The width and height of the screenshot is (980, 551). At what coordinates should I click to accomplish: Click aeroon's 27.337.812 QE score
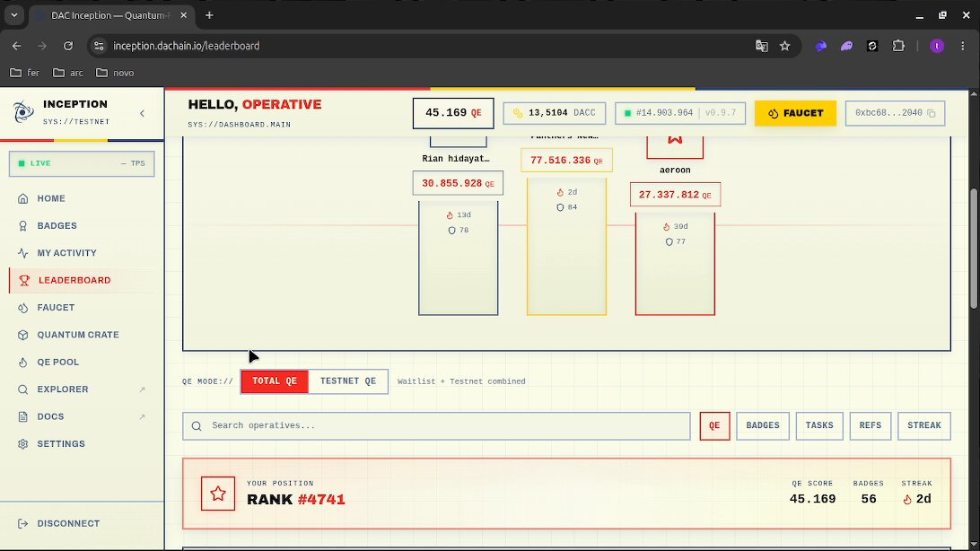(675, 195)
